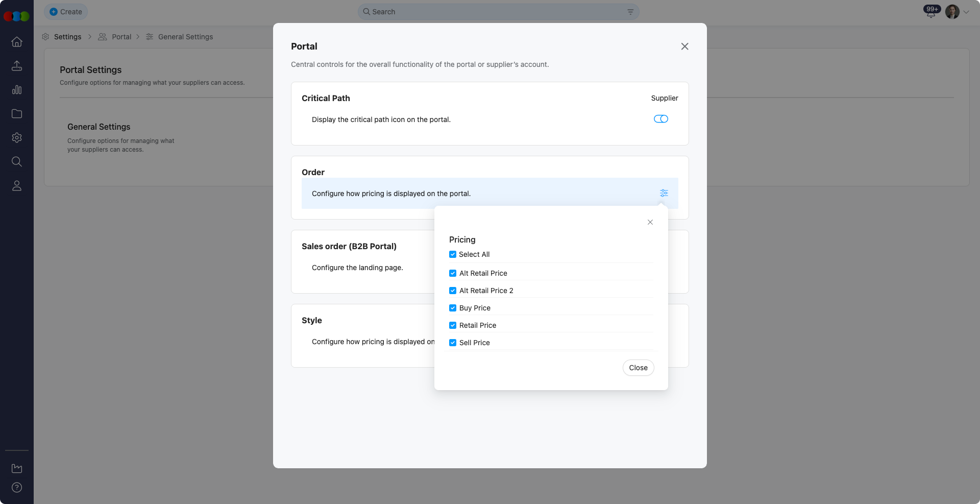Open the Home icon in the sidebar
This screenshot has height=504, width=980.
pos(17,42)
